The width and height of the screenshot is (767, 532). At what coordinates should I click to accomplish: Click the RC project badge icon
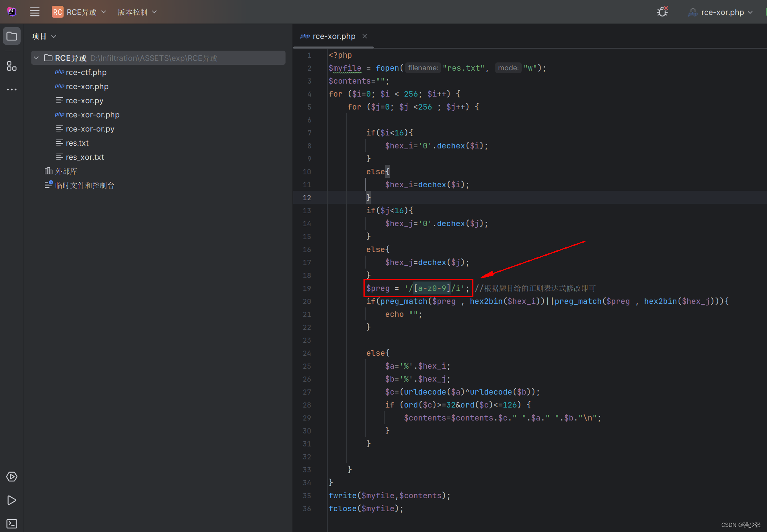[x=57, y=12]
